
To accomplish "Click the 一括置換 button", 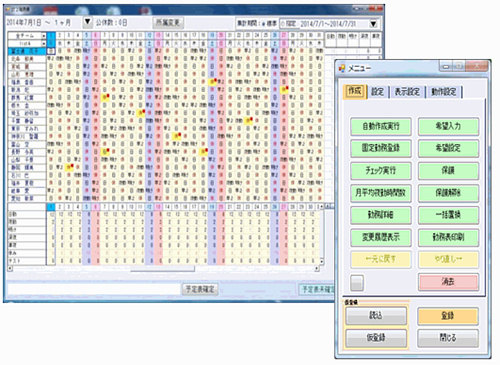I will click(x=448, y=215).
